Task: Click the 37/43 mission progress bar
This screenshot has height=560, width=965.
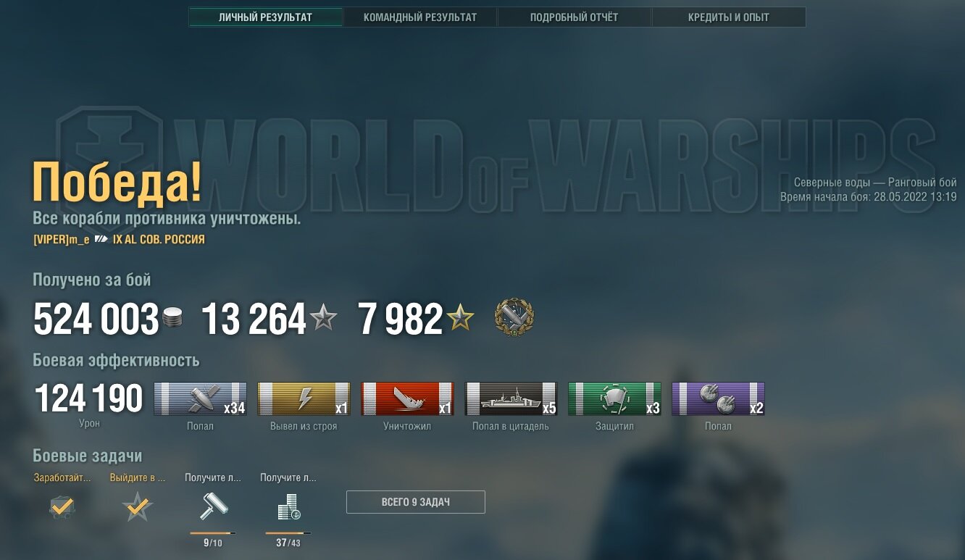Action: [x=288, y=533]
